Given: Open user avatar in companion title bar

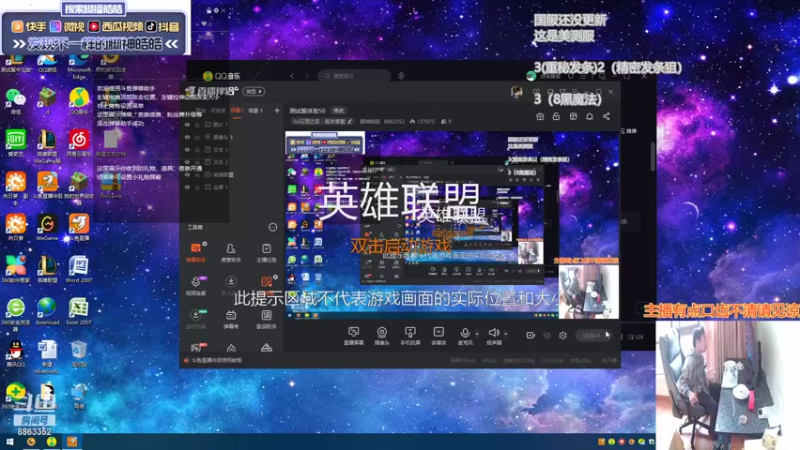Looking at the screenshot, I should click(516, 92).
